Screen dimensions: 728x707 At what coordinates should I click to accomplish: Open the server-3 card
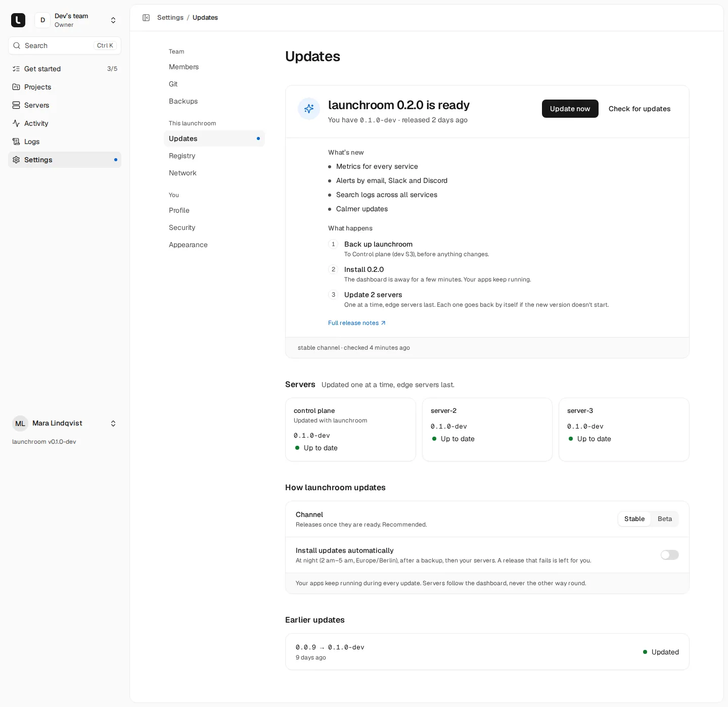(x=624, y=430)
